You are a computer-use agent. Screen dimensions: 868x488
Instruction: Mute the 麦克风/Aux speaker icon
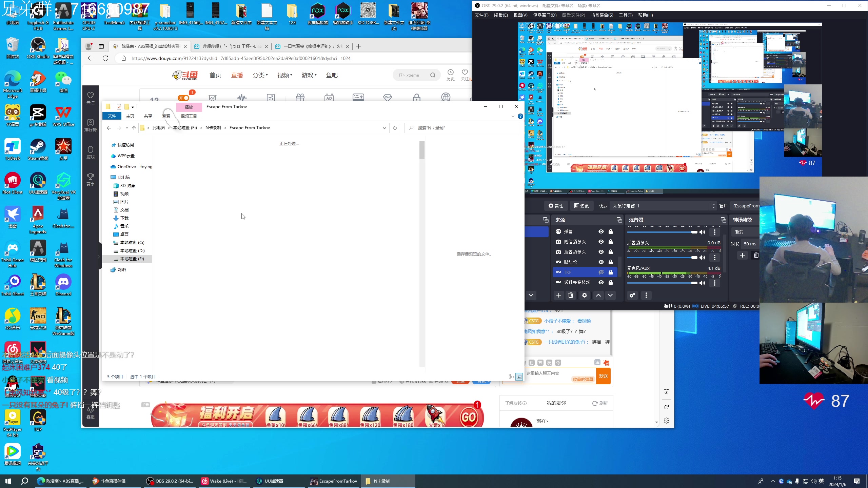[702, 283]
